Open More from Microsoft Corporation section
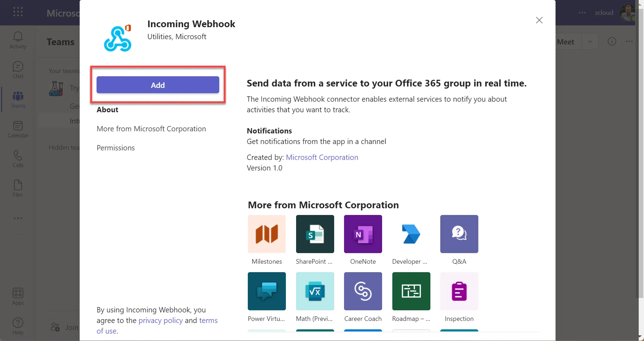The width and height of the screenshot is (644, 341). pos(151,129)
